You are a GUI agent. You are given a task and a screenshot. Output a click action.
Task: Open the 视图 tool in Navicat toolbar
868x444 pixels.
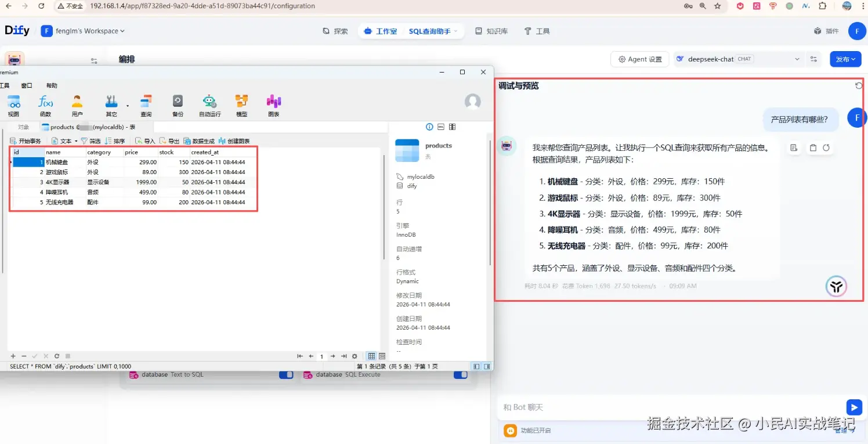coord(14,106)
